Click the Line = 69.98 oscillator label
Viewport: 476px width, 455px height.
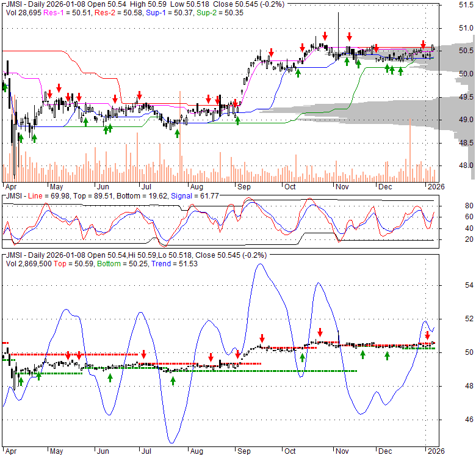48,196
